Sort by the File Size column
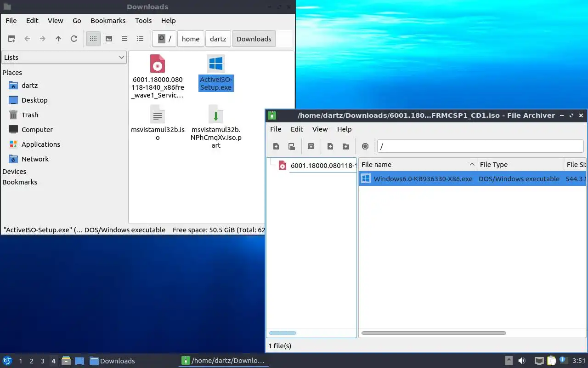The width and height of the screenshot is (588, 368). click(576, 165)
